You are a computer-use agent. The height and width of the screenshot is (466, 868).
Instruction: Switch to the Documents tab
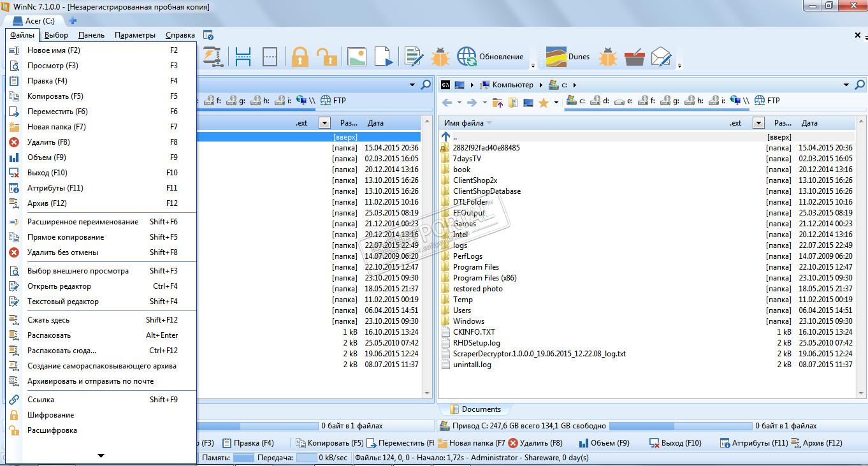click(x=475, y=409)
